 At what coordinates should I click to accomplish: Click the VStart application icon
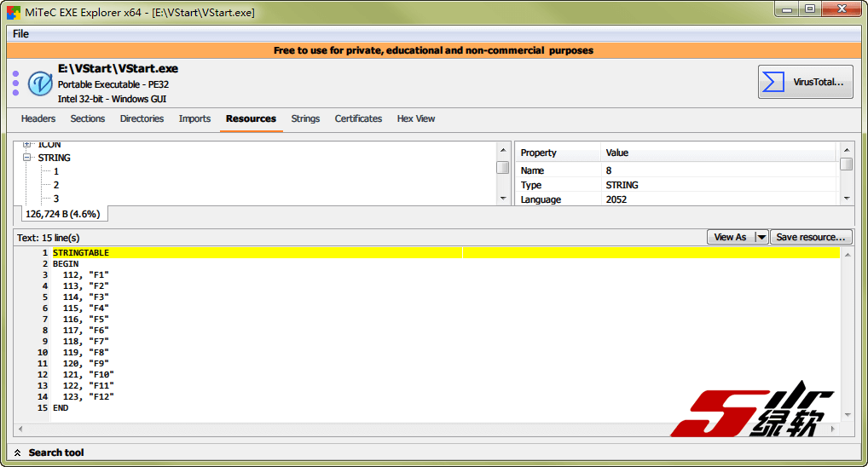click(x=40, y=84)
